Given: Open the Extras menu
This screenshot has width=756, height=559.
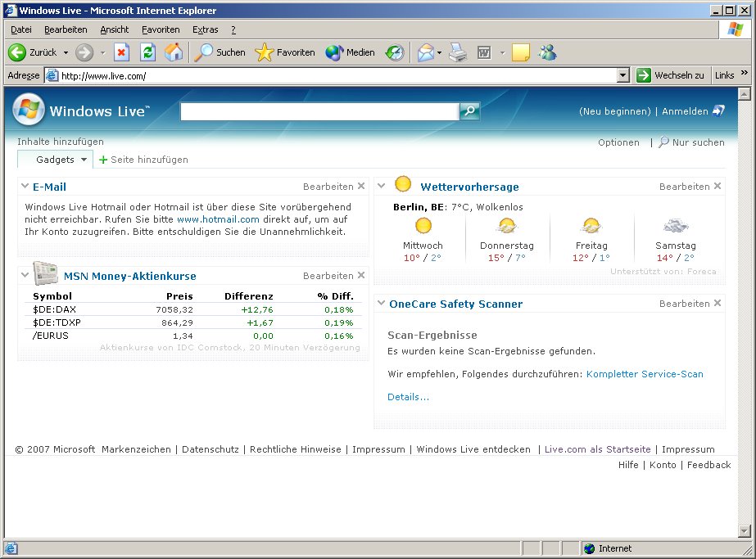Looking at the screenshot, I should [x=206, y=30].
